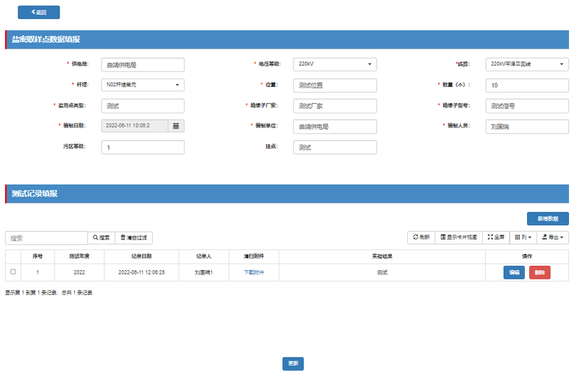Click the 记录人 column header

pos(204,256)
